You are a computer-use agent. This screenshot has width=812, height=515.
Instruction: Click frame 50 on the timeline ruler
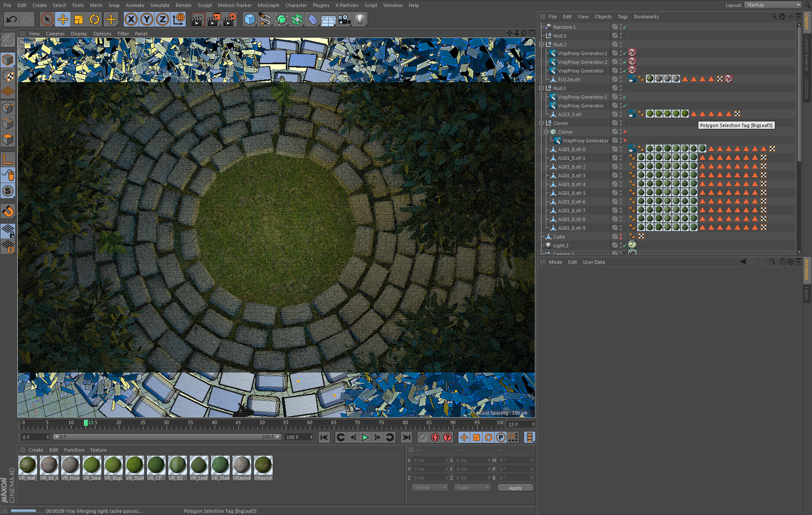pos(262,423)
